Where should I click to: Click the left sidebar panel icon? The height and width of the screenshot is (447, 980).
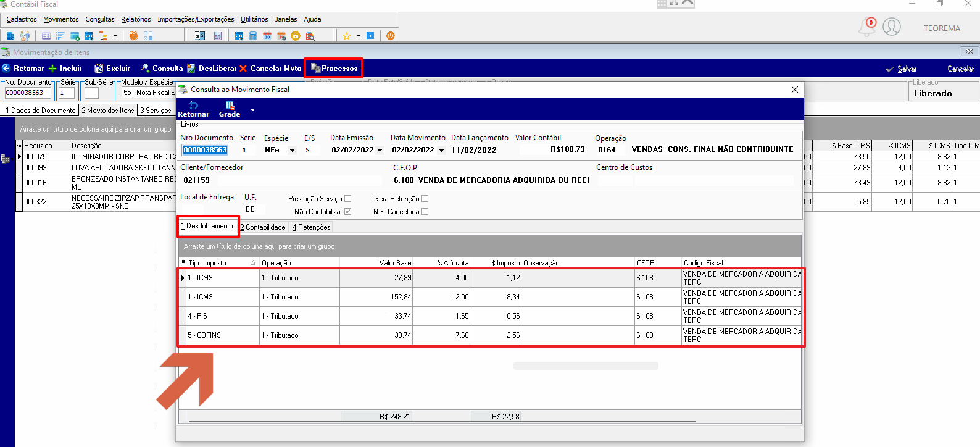click(x=6, y=159)
